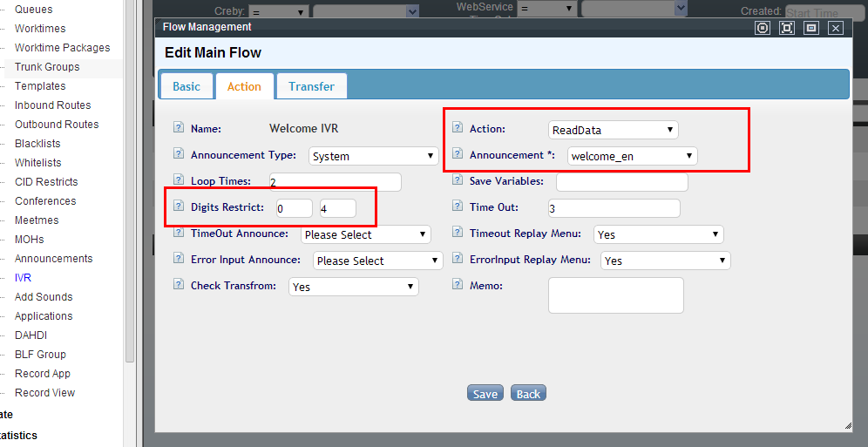Open the Timeout Replay Menu dropdown
Viewport: 868px width, 447px height.
click(x=658, y=234)
